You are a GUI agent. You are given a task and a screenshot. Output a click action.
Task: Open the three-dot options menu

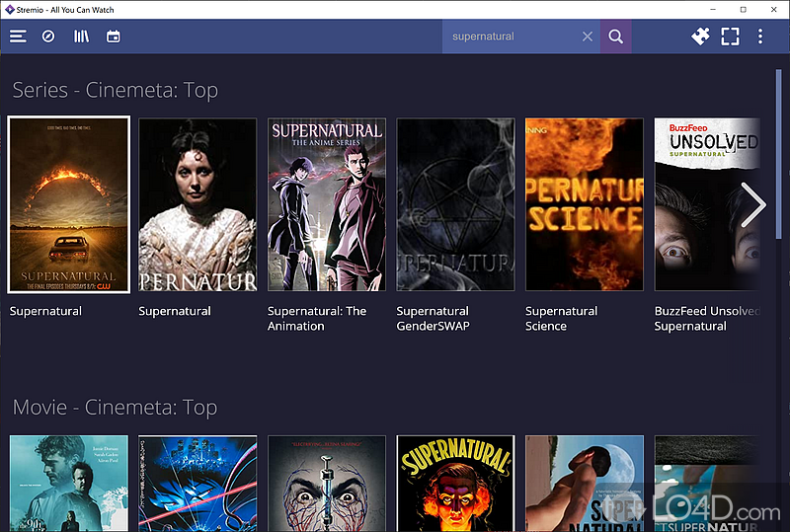tap(760, 37)
